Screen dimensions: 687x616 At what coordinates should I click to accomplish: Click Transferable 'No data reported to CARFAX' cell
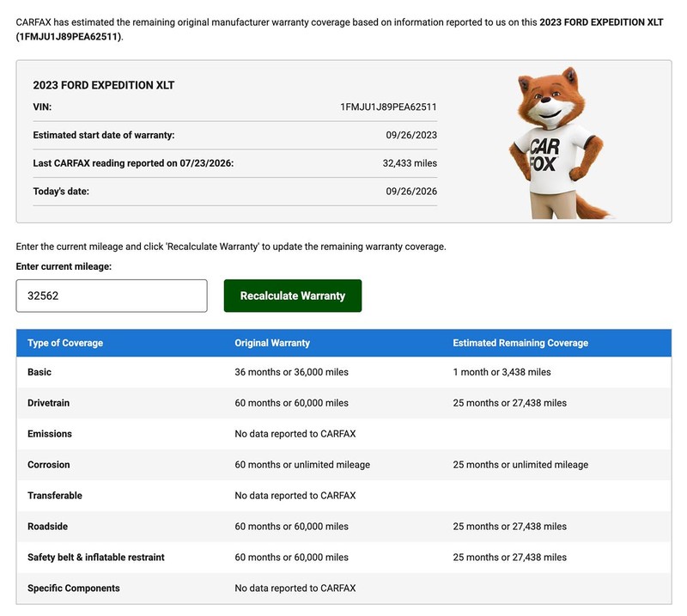pos(295,496)
